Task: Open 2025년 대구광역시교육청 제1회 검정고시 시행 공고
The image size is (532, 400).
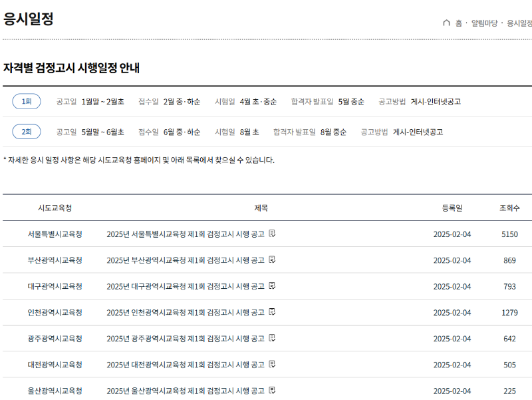Action: pyautogui.click(x=186, y=287)
